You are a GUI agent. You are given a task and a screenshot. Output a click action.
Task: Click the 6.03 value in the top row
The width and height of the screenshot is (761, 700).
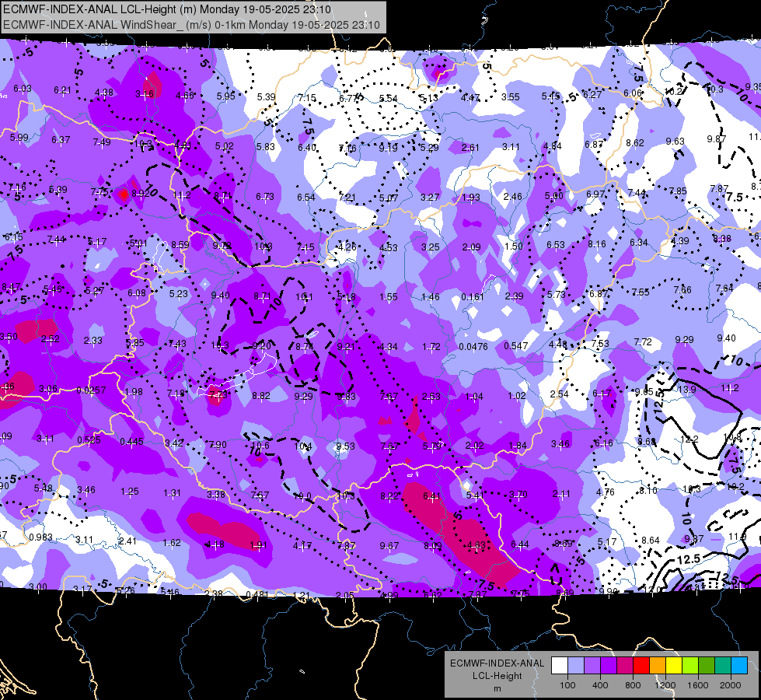pos(23,89)
